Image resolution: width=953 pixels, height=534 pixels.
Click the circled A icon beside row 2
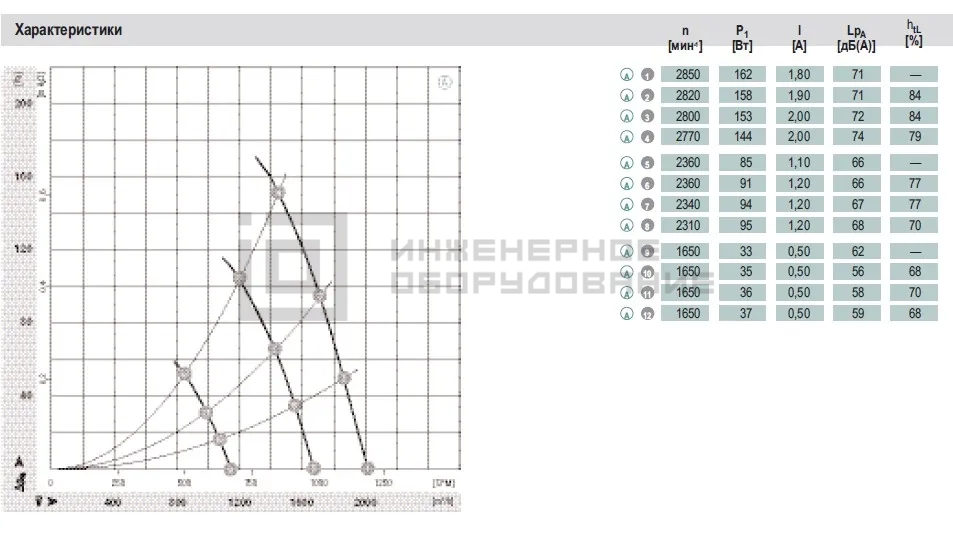627,96
